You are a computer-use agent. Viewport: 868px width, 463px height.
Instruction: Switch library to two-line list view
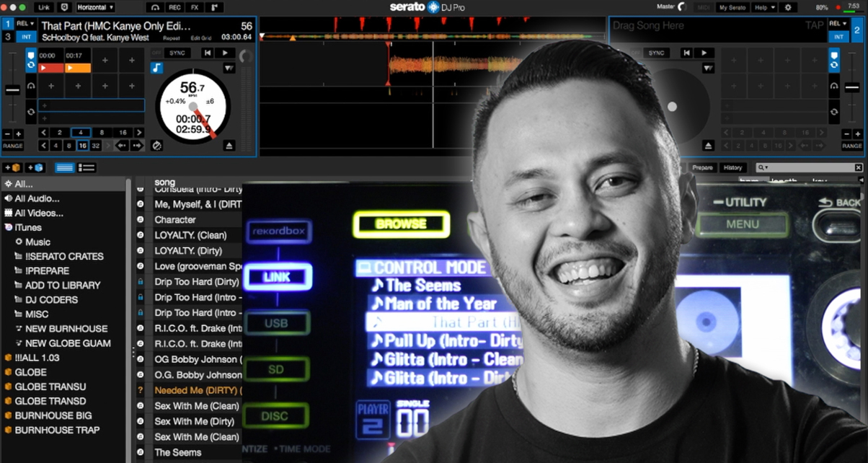pyautogui.click(x=87, y=167)
